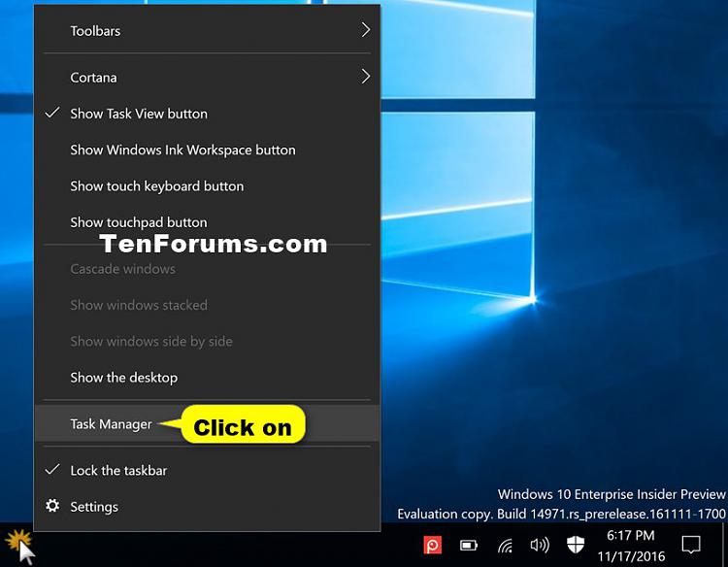This screenshot has width=728, height=567.
Task: Expand the Toolbars submenu arrow
Action: click(x=366, y=30)
